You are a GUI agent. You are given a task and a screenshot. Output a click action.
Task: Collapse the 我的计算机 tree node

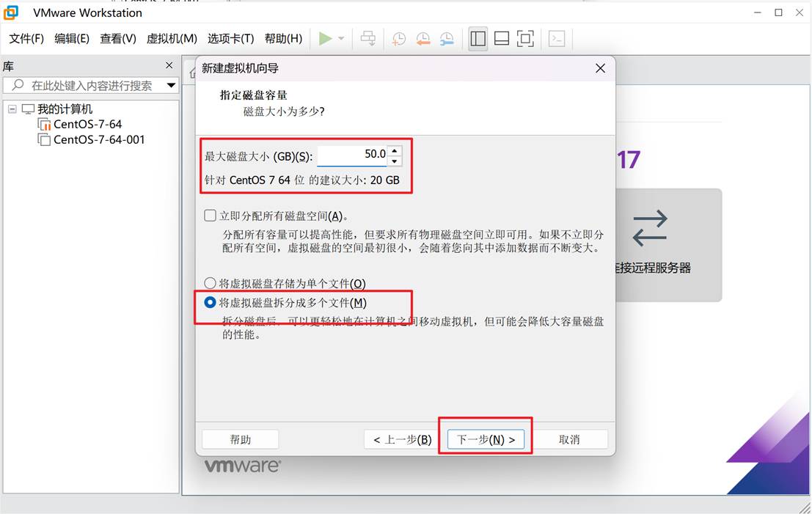click(12, 109)
